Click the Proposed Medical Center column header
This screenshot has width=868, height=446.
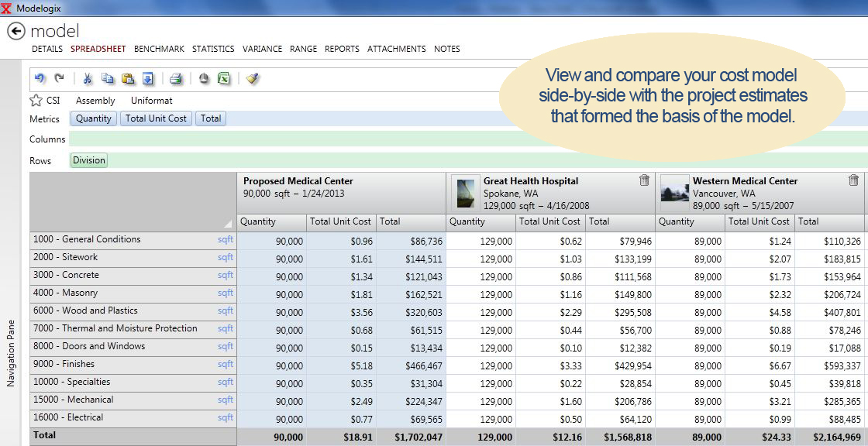(342, 193)
